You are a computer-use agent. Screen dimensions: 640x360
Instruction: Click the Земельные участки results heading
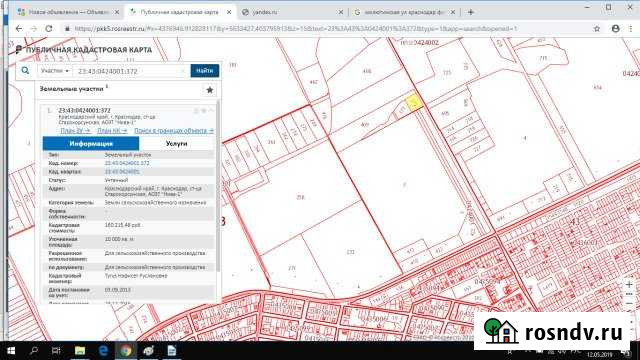72,89
